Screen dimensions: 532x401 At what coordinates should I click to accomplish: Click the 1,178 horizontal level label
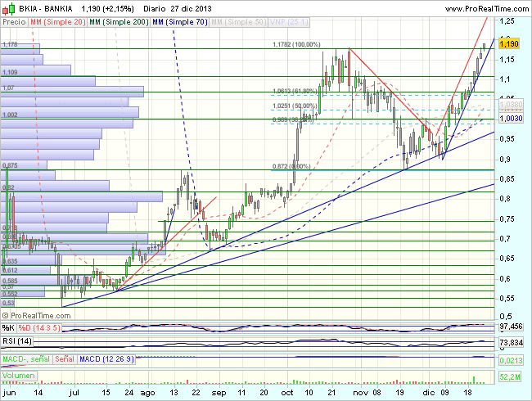point(10,44)
